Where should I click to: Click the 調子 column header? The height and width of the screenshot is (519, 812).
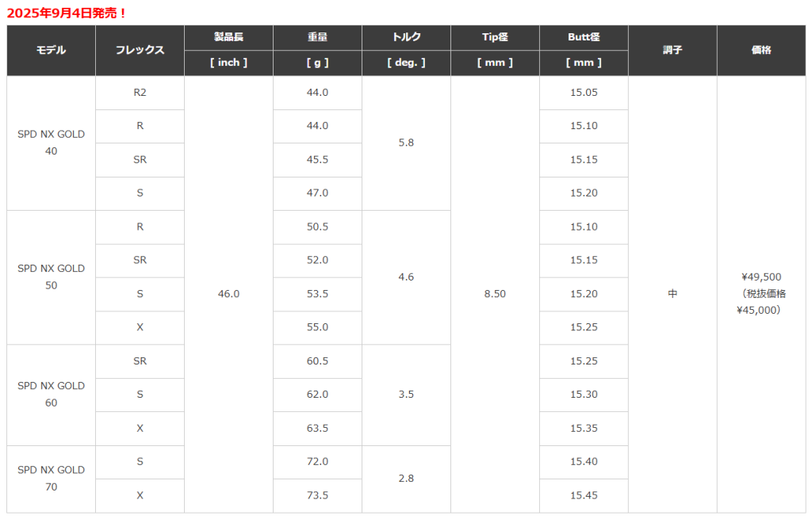[672, 50]
